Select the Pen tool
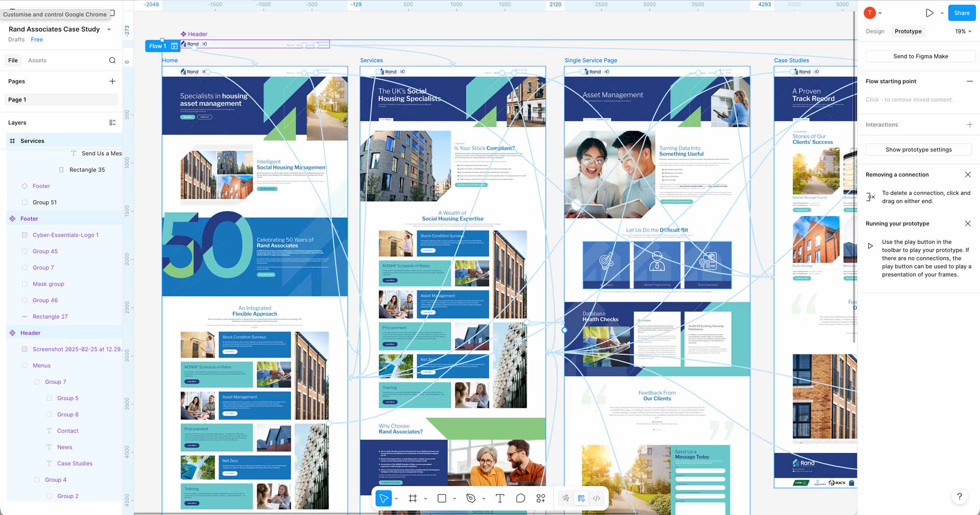The width and height of the screenshot is (980, 515). click(x=471, y=498)
